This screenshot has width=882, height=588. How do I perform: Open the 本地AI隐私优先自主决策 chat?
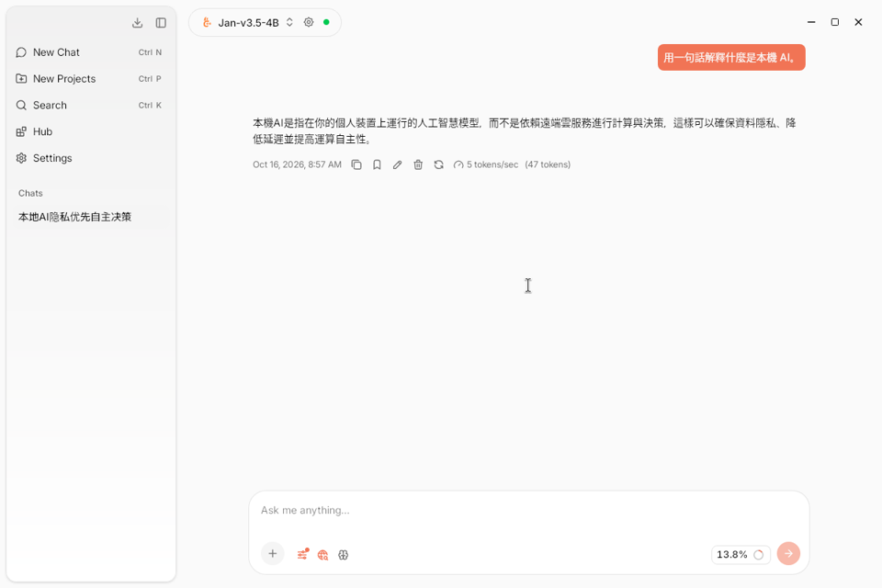click(x=90, y=217)
